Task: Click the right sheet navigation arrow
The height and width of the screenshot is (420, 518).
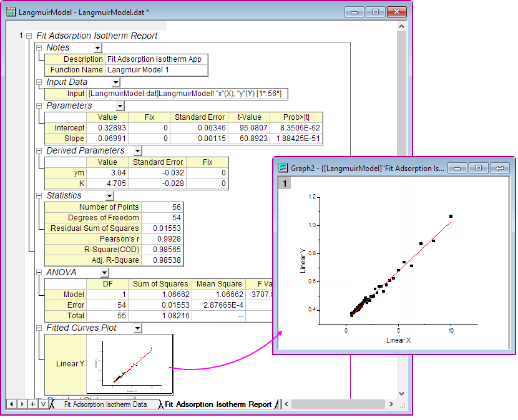Action: click(x=22, y=404)
